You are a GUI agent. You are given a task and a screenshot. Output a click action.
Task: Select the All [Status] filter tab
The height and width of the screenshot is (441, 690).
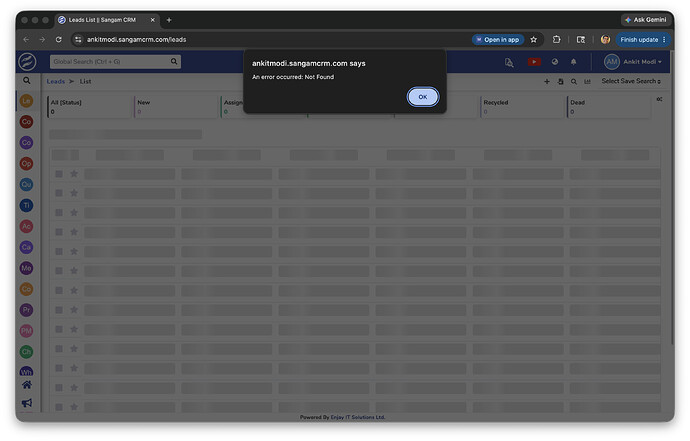click(x=89, y=107)
